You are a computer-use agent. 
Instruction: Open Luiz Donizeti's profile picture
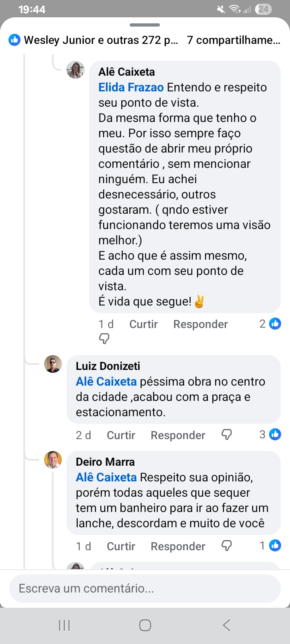[53, 364]
